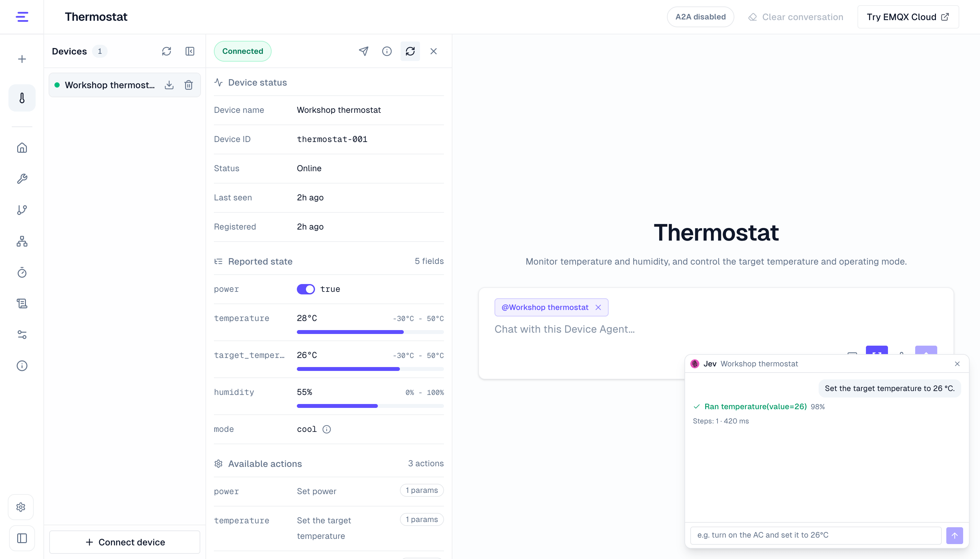This screenshot has height=559, width=980.
Task: Click the A2A disabled badge
Action: [700, 17]
